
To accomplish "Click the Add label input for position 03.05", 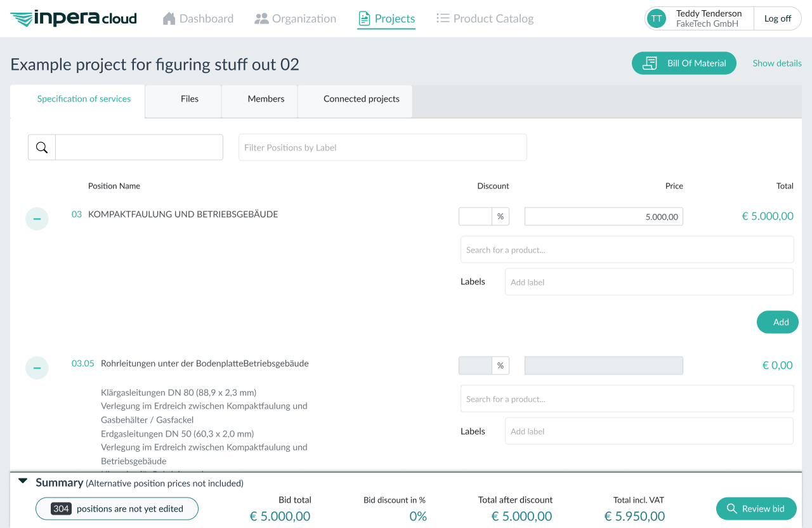I will coord(648,430).
